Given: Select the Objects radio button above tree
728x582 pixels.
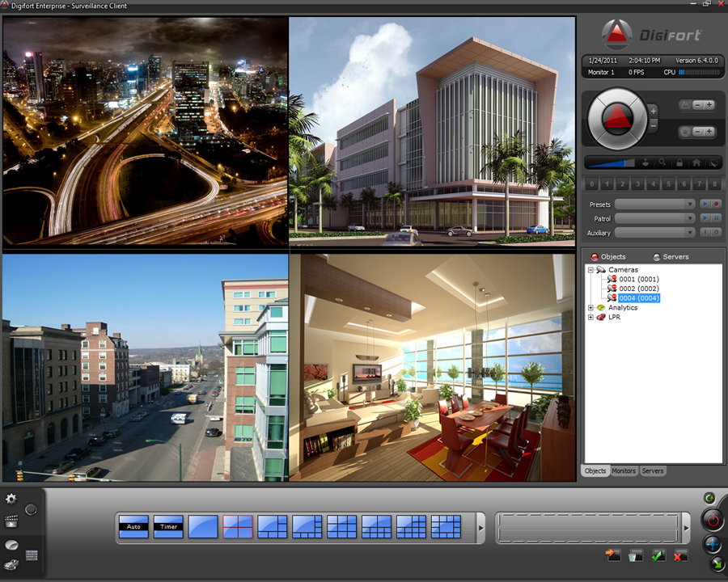Looking at the screenshot, I should point(595,257).
